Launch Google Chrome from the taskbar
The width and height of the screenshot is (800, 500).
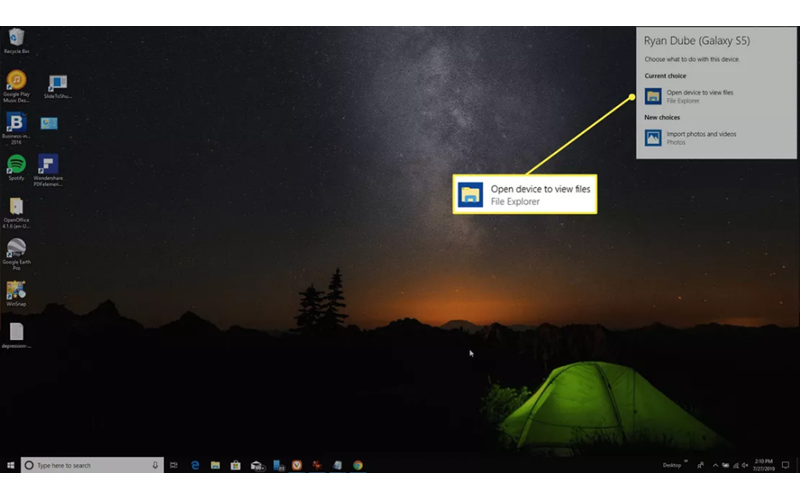(x=357, y=465)
